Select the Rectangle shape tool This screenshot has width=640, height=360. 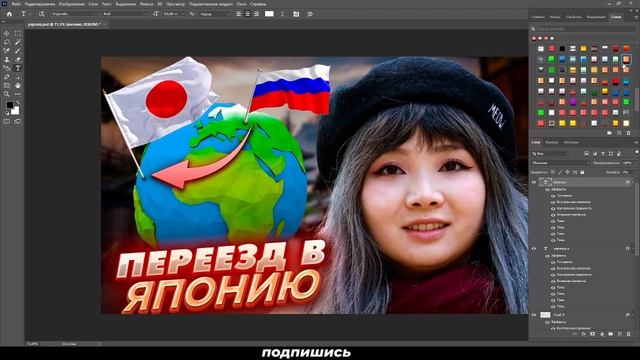click(7, 85)
